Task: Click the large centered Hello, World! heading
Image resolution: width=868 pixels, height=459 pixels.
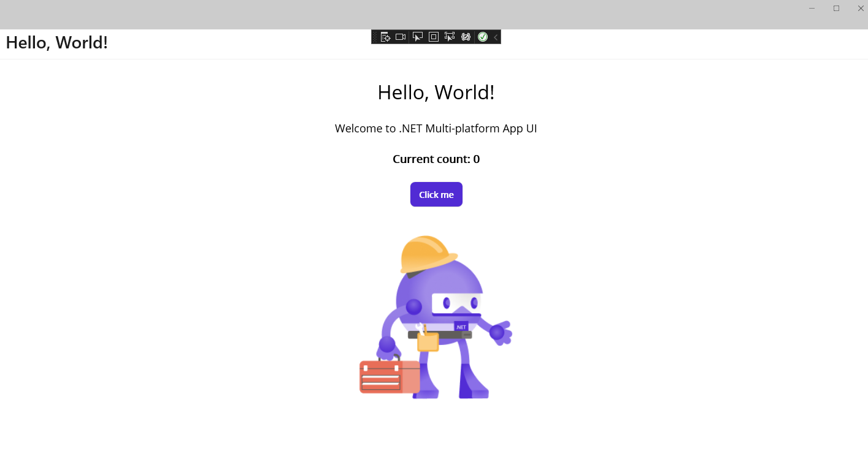Action: tap(436, 93)
